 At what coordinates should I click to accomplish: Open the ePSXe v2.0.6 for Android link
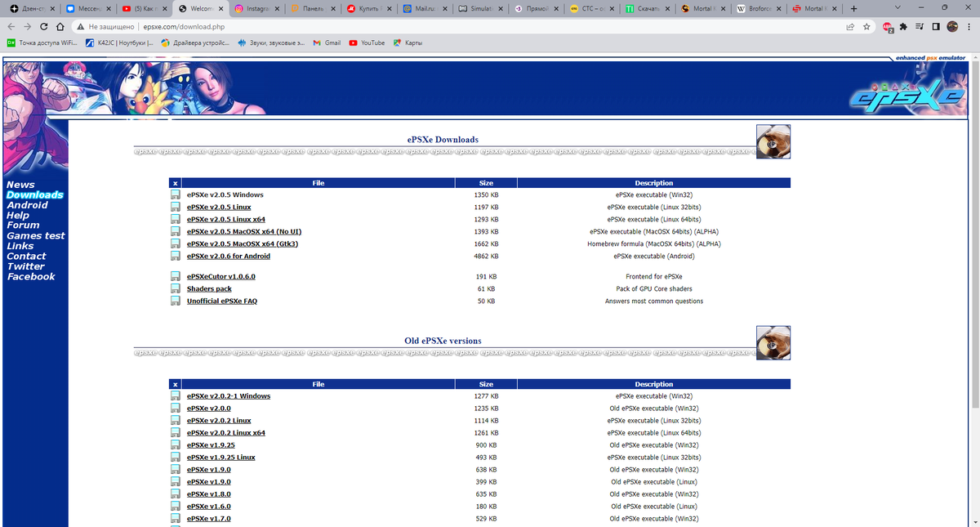[x=229, y=257]
